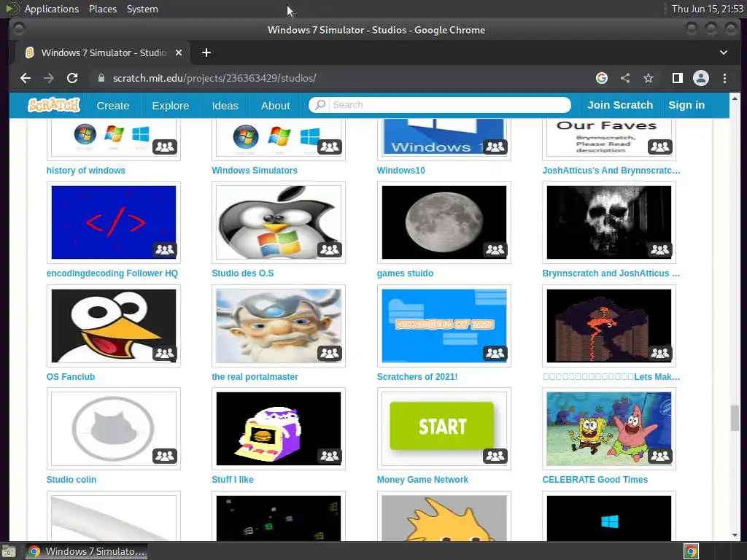Click Windows 7 Simulator taskbar button
The width and height of the screenshot is (747, 560).
pyautogui.click(x=86, y=551)
